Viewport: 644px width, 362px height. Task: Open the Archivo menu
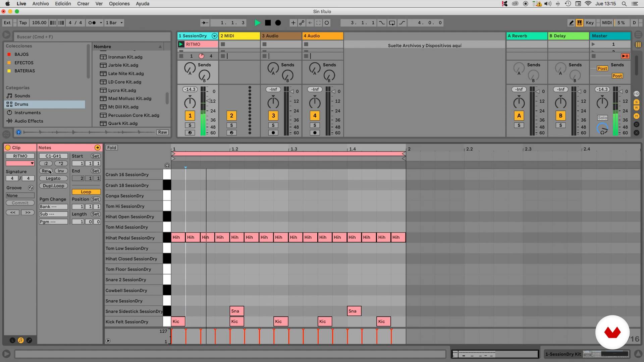tap(41, 4)
